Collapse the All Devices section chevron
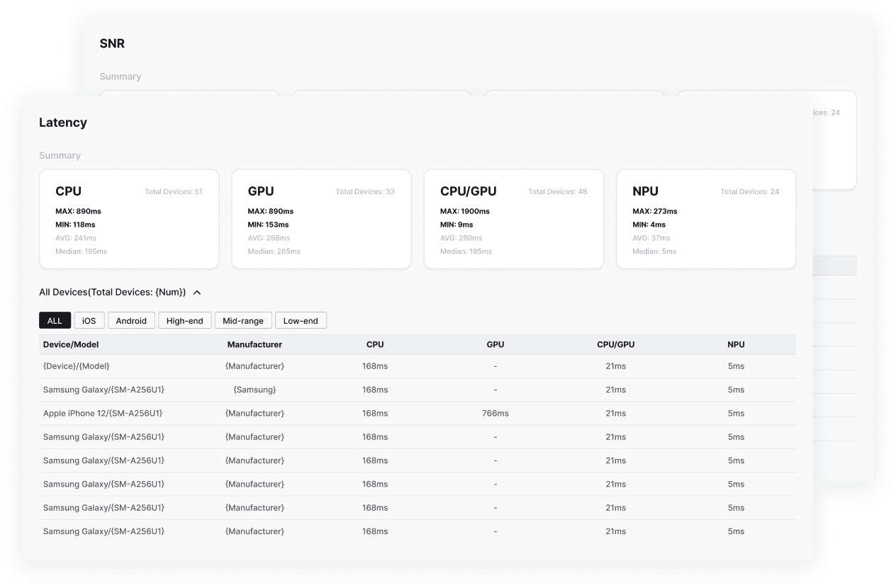 coord(197,293)
